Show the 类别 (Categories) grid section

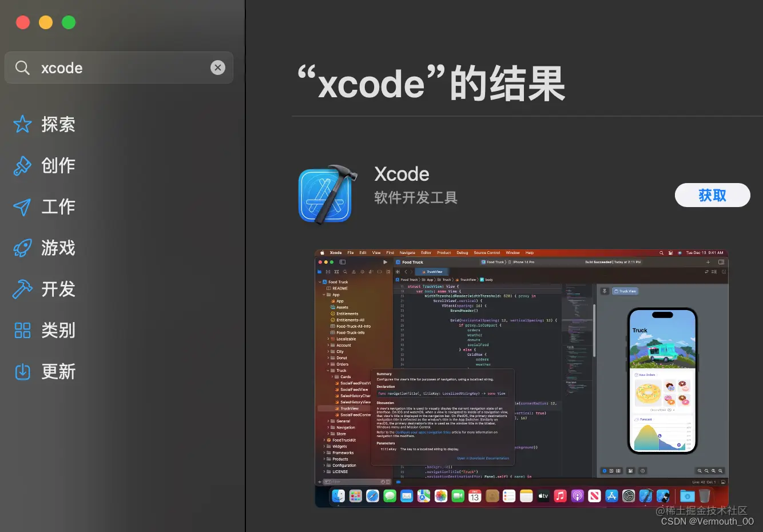click(45, 330)
